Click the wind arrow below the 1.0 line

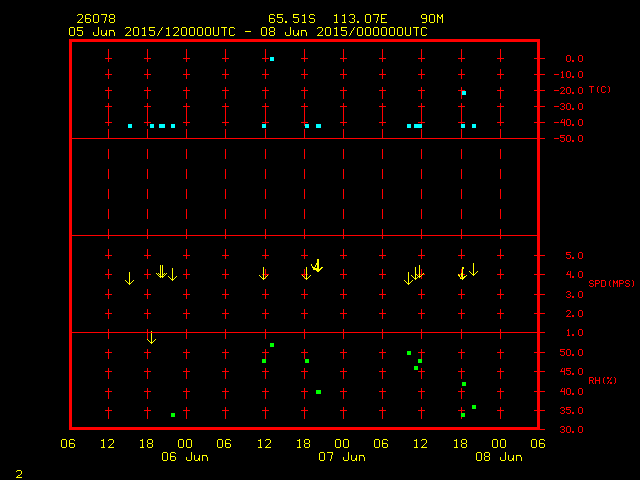[x=151, y=338]
